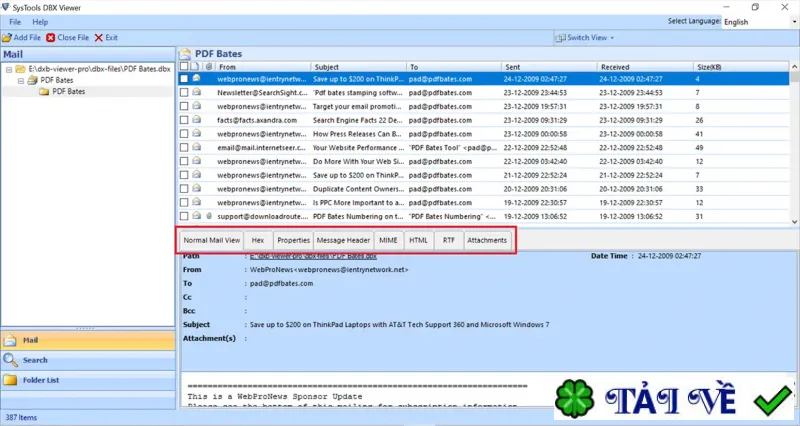
Task: Click the red Close File icon
Action: [x=51, y=38]
